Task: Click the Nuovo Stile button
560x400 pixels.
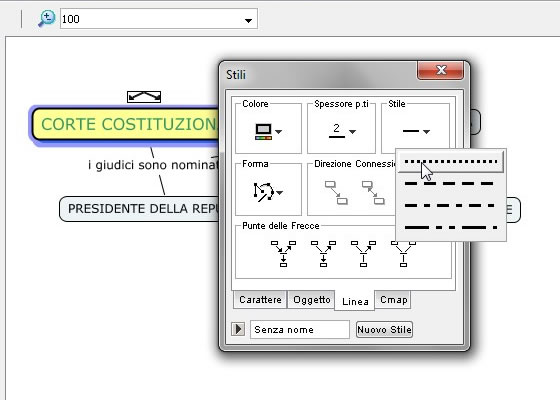Action: pyautogui.click(x=384, y=329)
